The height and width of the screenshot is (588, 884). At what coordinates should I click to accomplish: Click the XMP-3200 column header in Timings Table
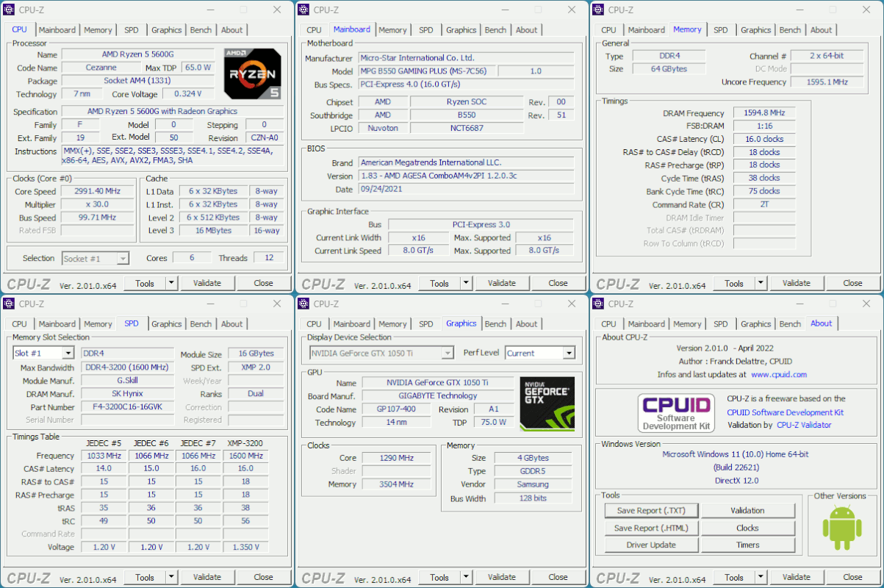coord(245,443)
